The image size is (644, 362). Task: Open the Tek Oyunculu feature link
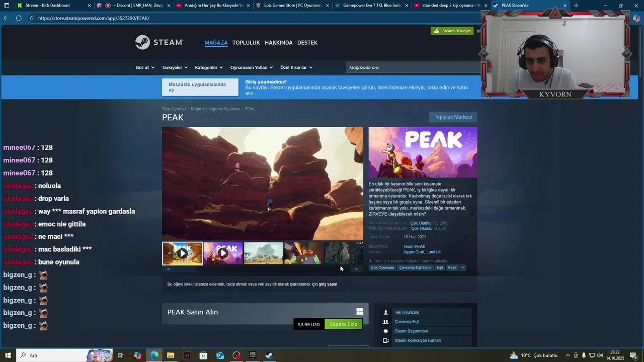click(407, 312)
